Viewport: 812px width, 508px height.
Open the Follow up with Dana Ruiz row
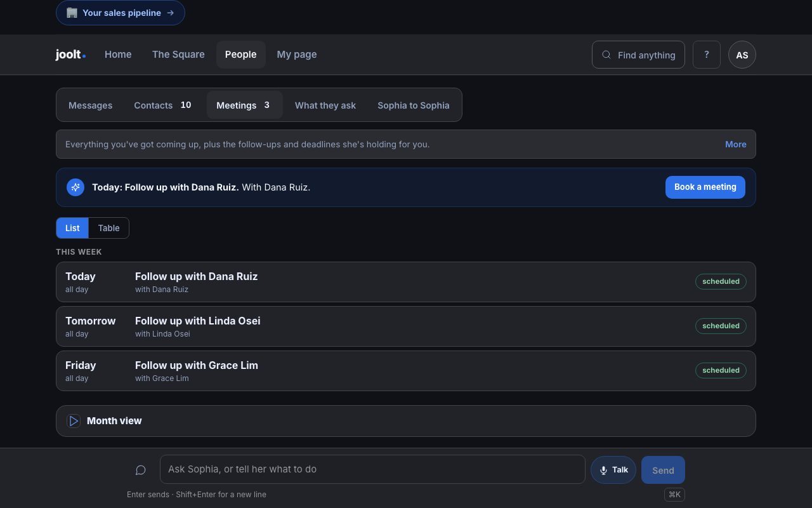(406, 282)
